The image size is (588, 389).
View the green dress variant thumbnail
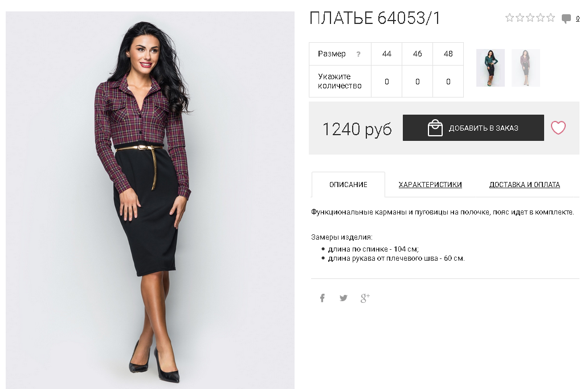(x=491, y=67)
